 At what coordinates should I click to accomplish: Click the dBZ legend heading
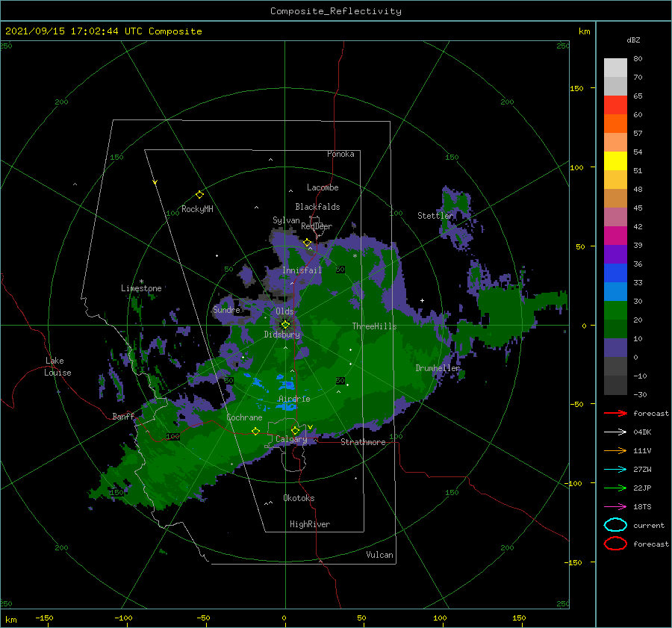pos(633,40)
